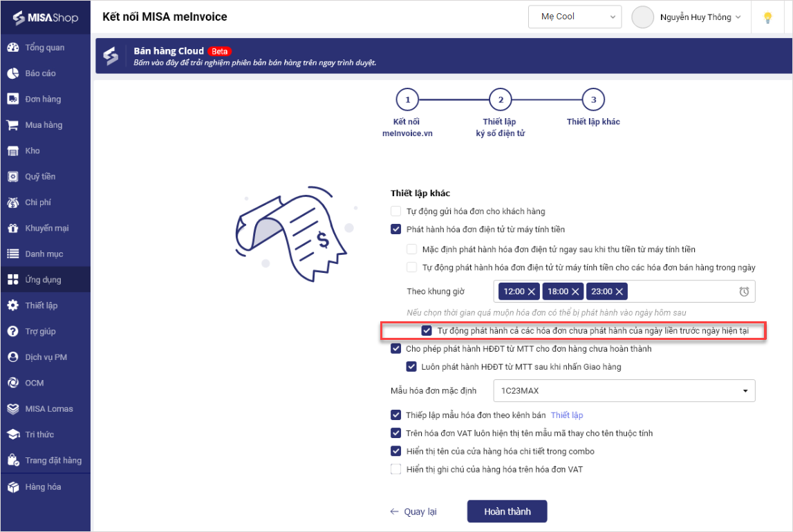
Task: Click the Thiết lập gear icon
Action: 12,305
